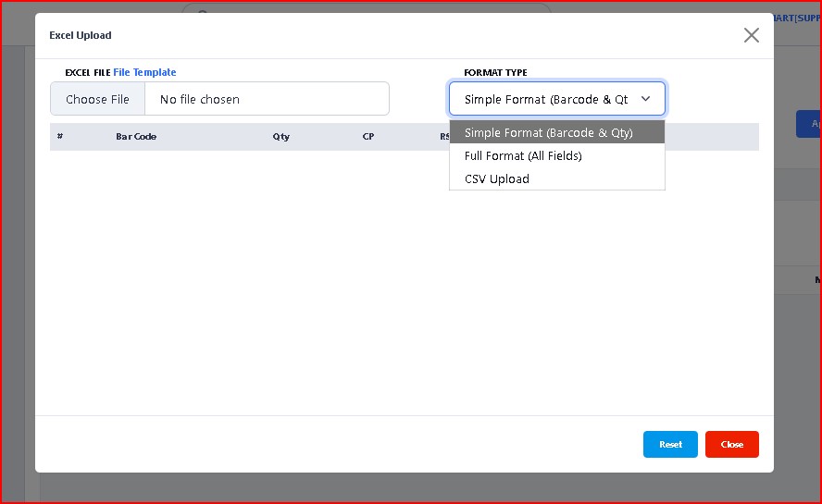Click the # column header
This screenshot has width=822, height=504.
tap(60, 137)
